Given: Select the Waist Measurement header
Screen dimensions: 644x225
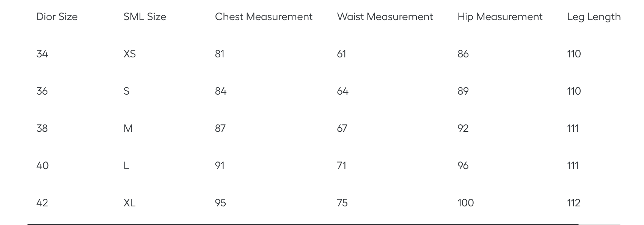Looking at the screenshot, I should [385, 17].
